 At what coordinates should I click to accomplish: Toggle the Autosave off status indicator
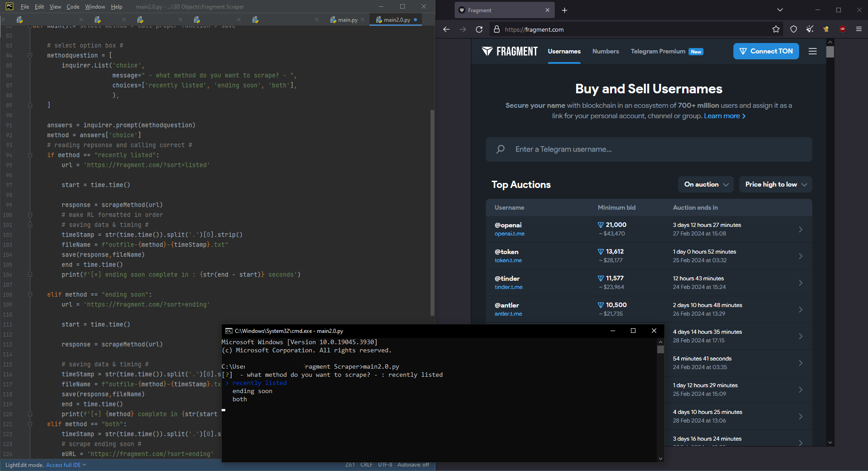pos(413,465)
